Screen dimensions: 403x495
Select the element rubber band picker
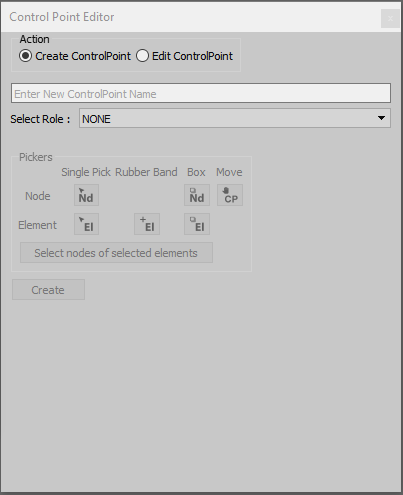pos(147,224)
